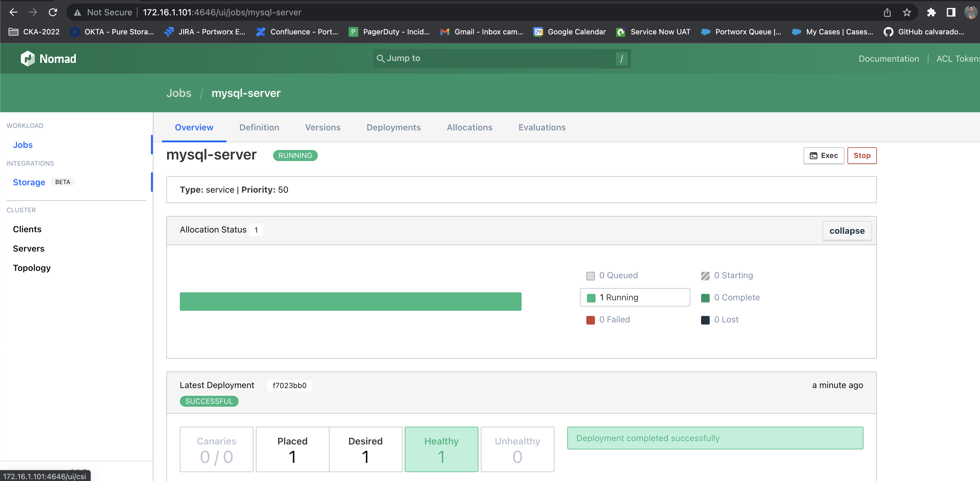Switch to the Versions tab
980x481 pixels.
[x=322, y=127]
